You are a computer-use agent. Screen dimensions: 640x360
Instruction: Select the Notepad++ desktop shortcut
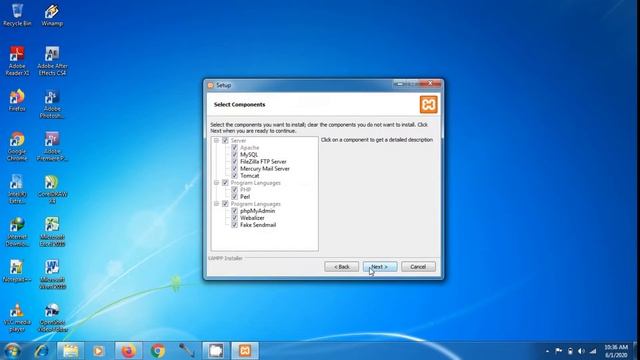17,271
